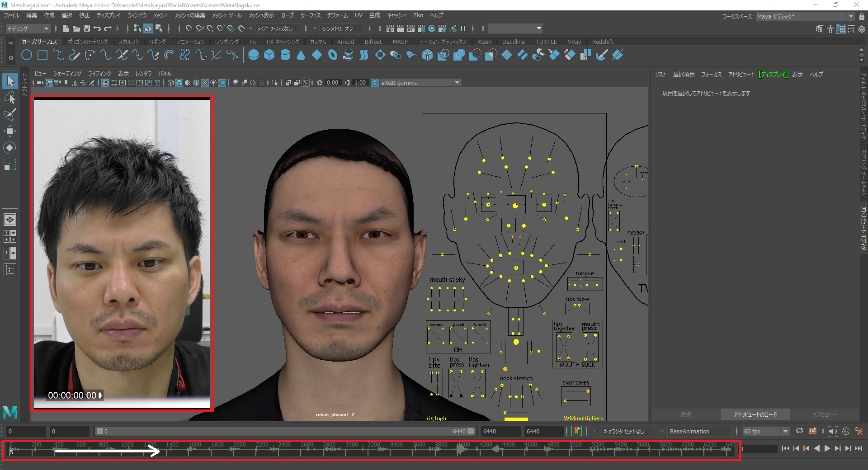This screenshot has height=470, width=868.
Task: Click the アトリビュートのロード button
Action: point(755,414)
